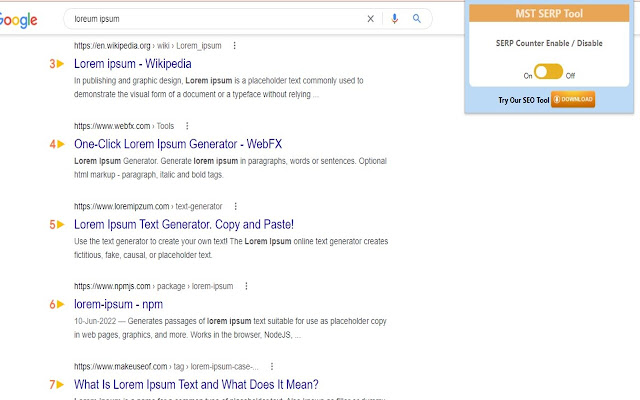This screenshot has height=400, width=640.
Task: Open the lorem-ipsum - npm result
Action: (x=118, y=304)
